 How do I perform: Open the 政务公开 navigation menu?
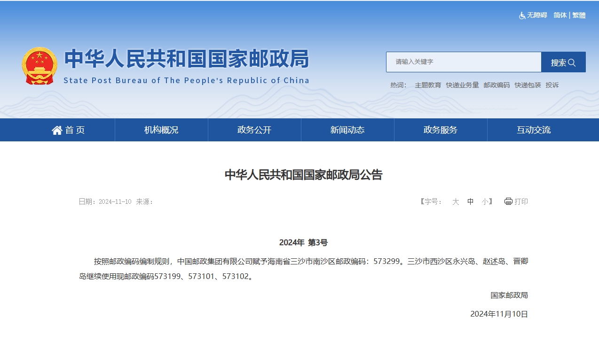(x=254, y=130)
